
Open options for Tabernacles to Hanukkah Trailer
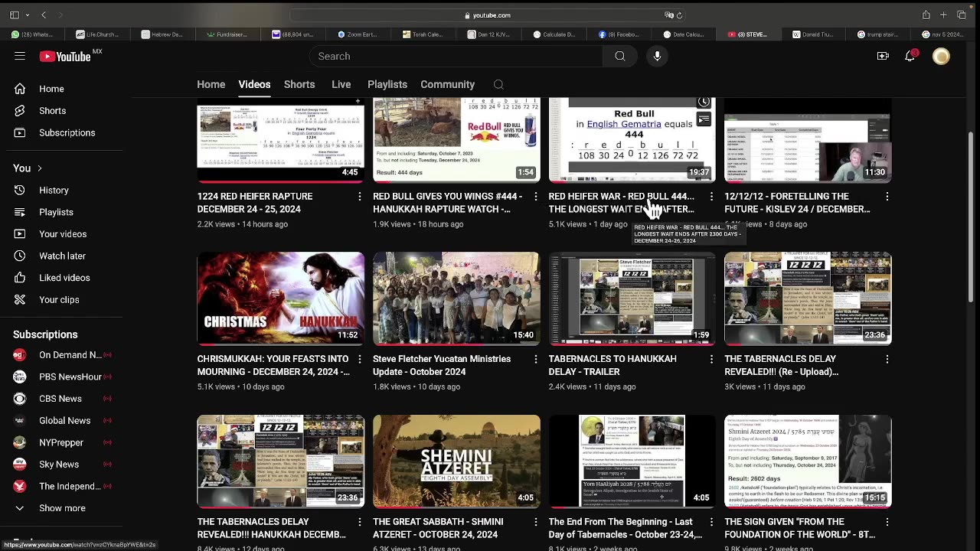point(711,359)
